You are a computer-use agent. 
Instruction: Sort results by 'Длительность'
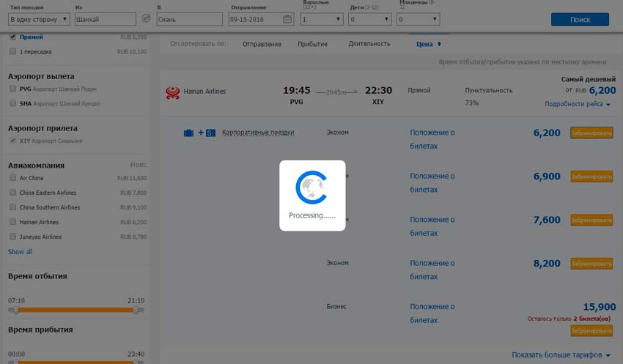(369, 44)
